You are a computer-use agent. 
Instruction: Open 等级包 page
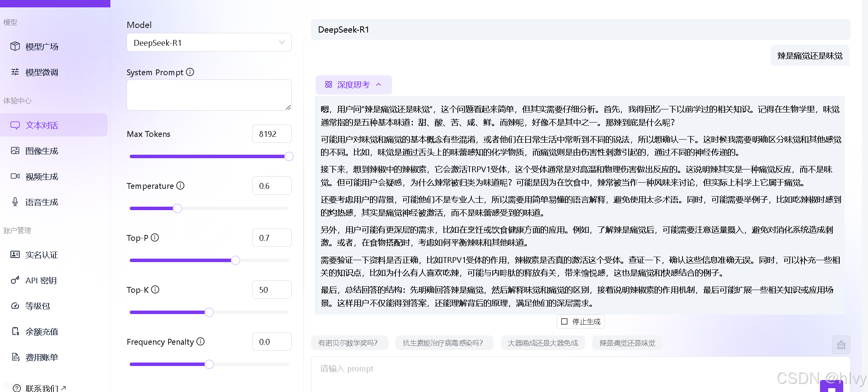click(x=38, y=306)
